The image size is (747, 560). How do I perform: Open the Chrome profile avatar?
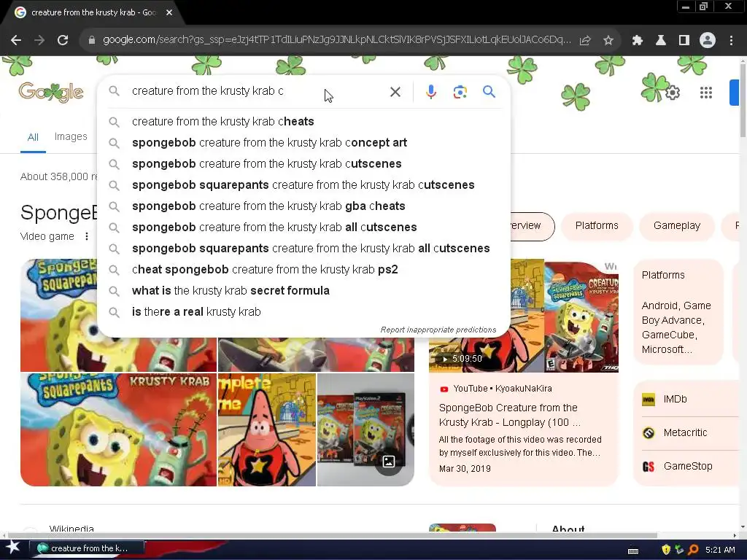tap(708, 41)
